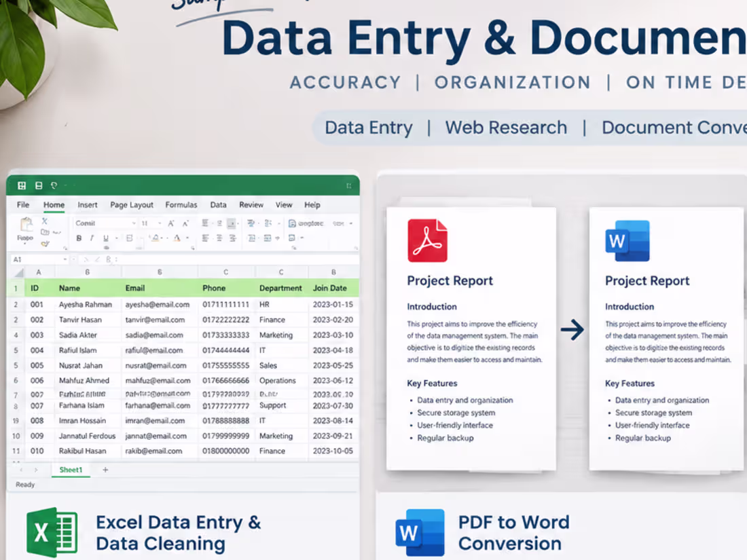Viewport: 747px width, 560px height.
Task: Click the highlighted Bottom Align icon
Action: tap(232, 223)
